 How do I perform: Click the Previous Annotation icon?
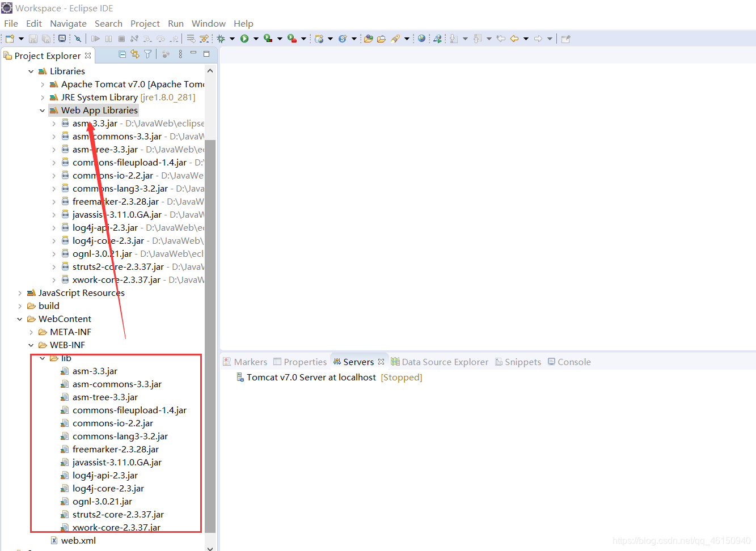tap(478, 39)
